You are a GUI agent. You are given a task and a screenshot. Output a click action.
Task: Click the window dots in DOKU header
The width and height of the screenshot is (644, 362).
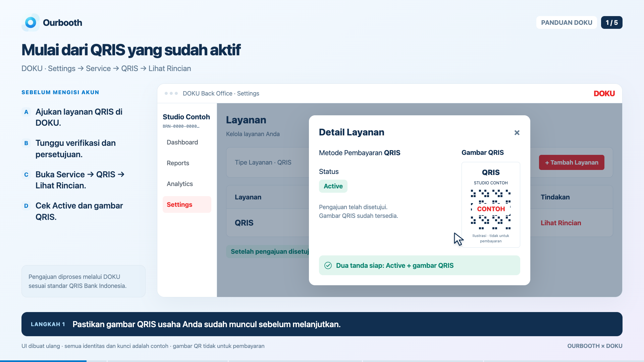pos(171,94)
